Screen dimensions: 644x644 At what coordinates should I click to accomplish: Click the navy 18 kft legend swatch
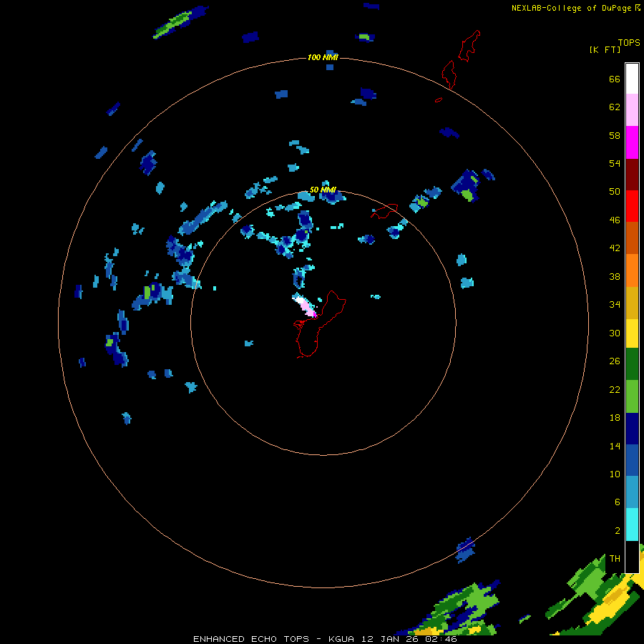(x=632, y=429)
